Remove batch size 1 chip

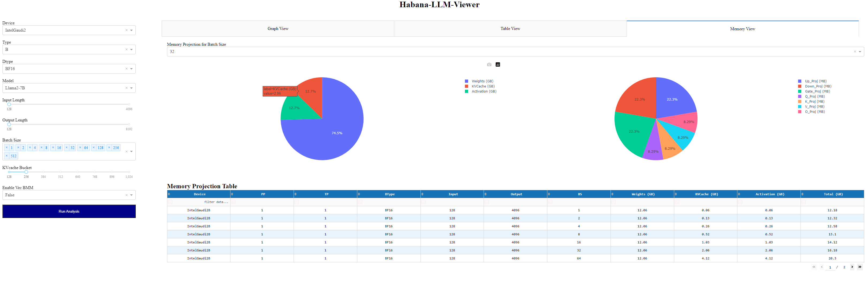(7, 147)
